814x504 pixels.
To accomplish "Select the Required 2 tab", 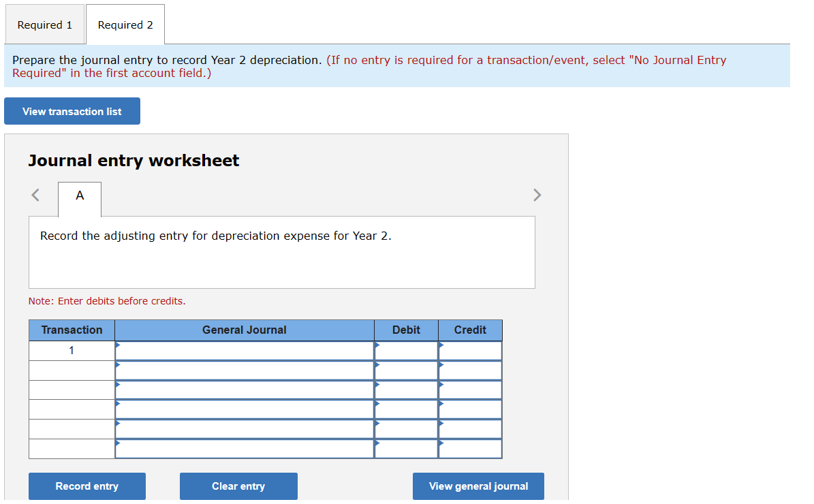I will pyautogui.click(x=125, y=25).
